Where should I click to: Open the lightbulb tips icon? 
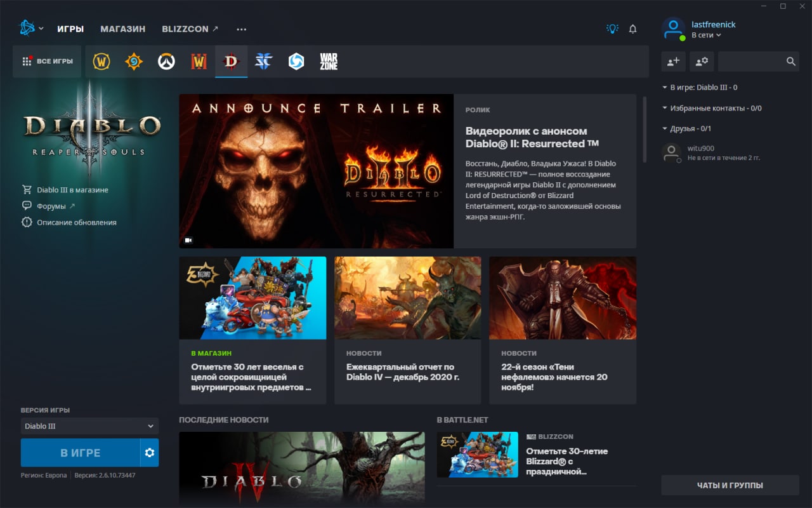pyautogui.click(x=612, y=29)
